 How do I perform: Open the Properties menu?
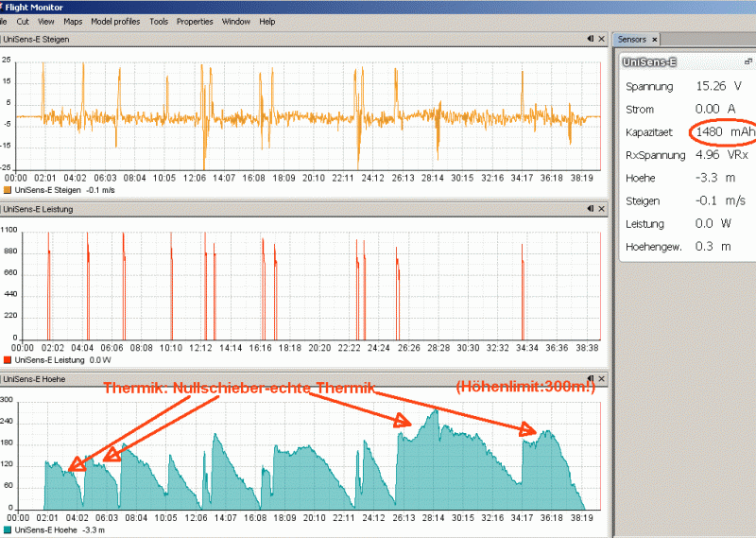pos(195,22)
